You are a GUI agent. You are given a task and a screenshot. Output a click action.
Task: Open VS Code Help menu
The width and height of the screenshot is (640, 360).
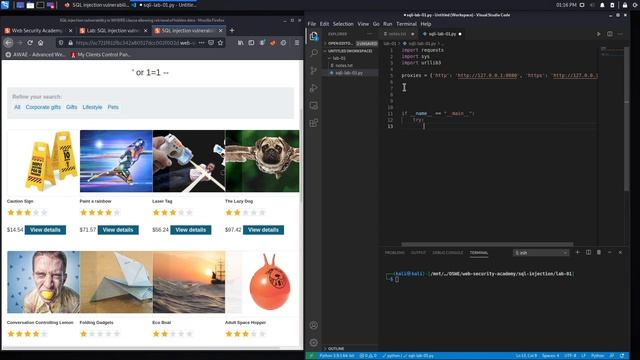[x=426, y=24]
